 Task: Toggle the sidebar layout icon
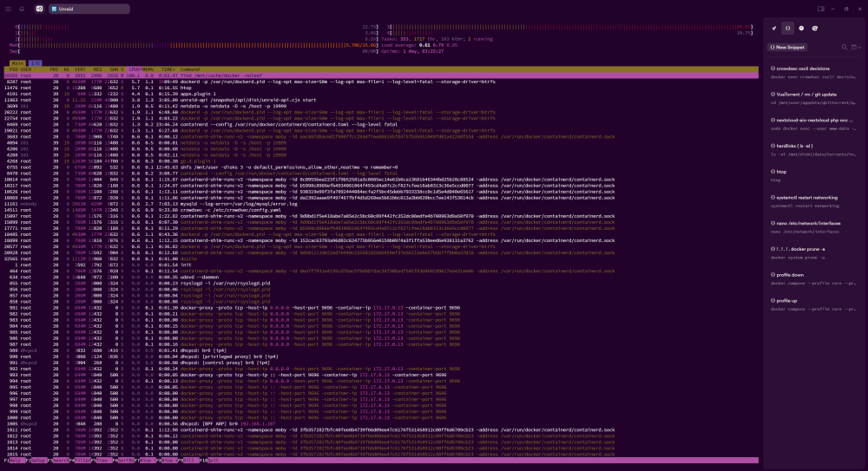(821, 9)
